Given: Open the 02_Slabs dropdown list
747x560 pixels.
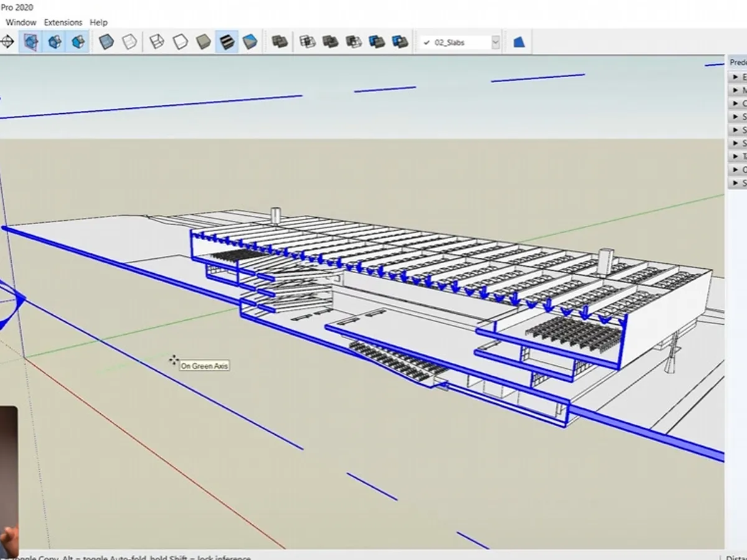Looking at the screenshot, I should tap(495, 42).
